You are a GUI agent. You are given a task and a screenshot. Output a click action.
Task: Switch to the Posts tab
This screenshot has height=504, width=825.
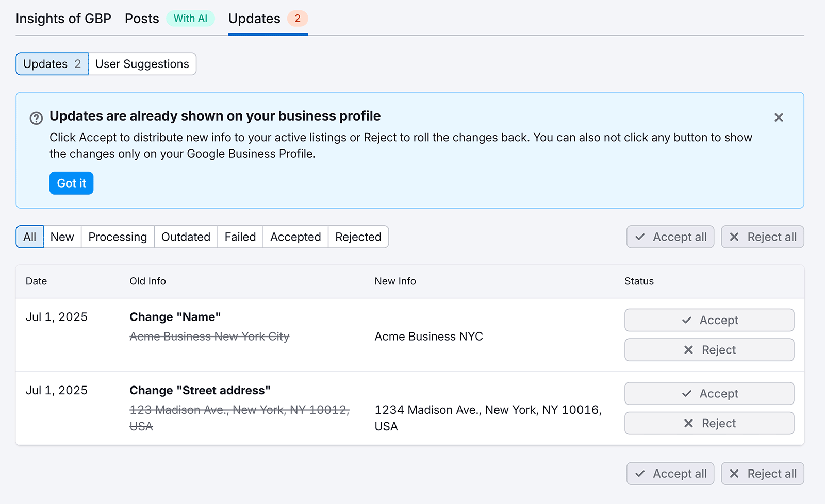141,19
